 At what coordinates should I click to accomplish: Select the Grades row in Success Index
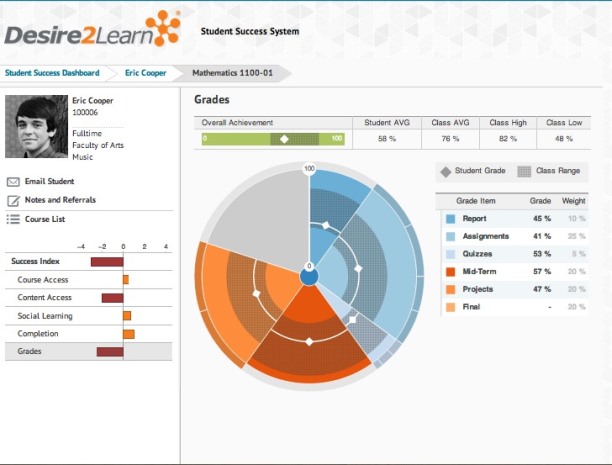point(88,352)
